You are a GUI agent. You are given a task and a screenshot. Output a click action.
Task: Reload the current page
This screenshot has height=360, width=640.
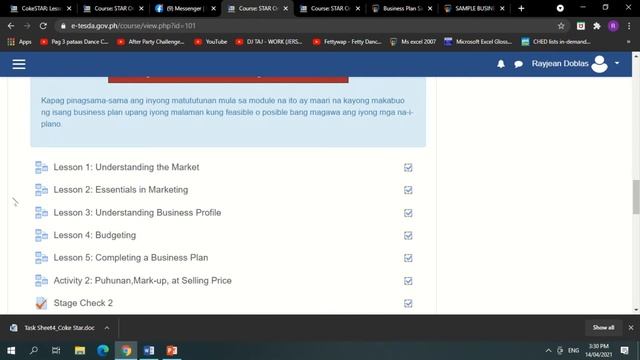coord(43,26)
